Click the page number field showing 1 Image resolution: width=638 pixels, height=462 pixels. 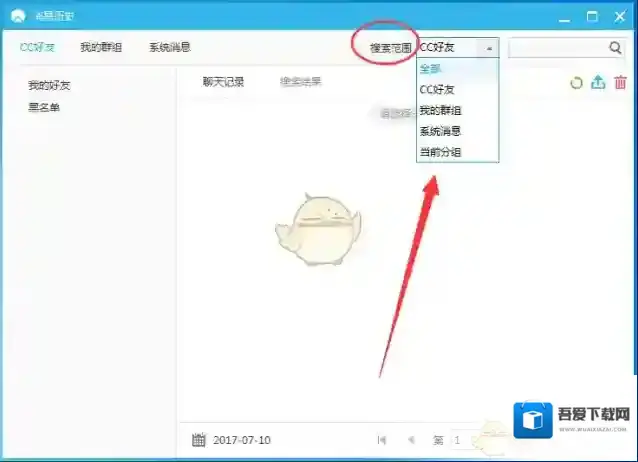[x=459, y=440]
